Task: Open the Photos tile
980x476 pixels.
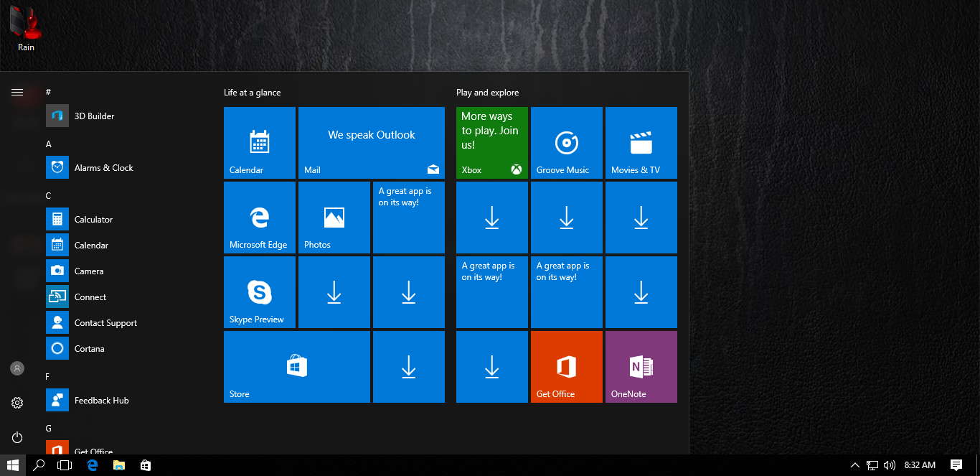Action: 334,218
